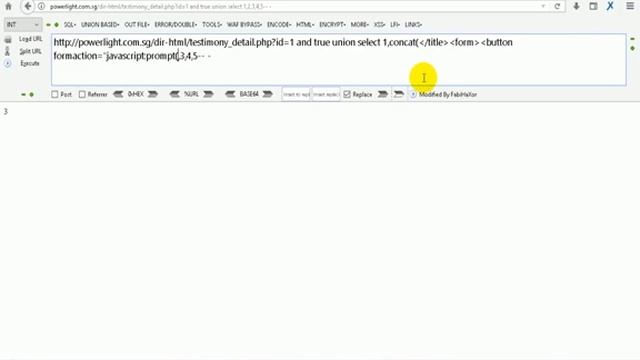Click the Load URL icon
The height and width of the screenshot is (360, 640).
point(8,40)
